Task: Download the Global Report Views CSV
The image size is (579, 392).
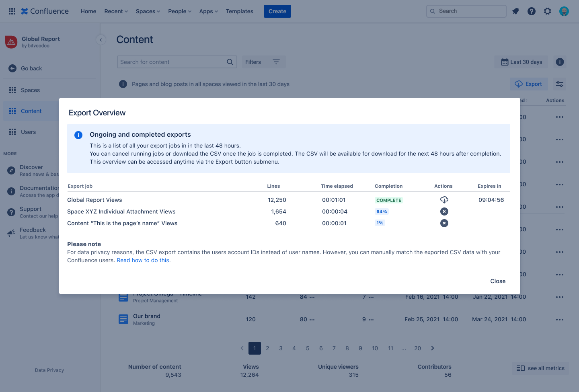Action: [444, 199]
